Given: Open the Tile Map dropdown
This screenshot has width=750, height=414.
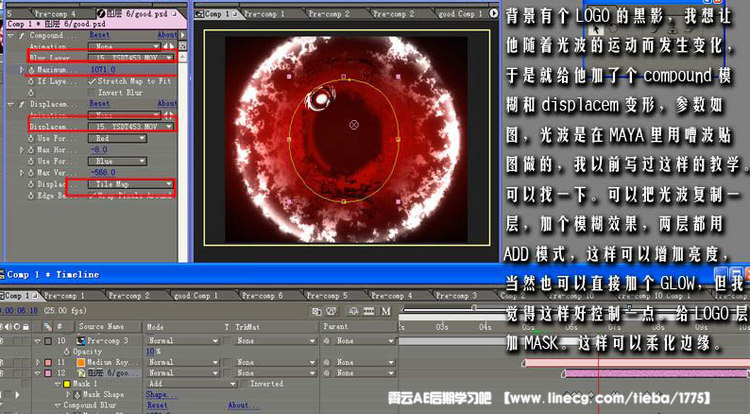Looking at the screenshot, I should pos(131,184).
